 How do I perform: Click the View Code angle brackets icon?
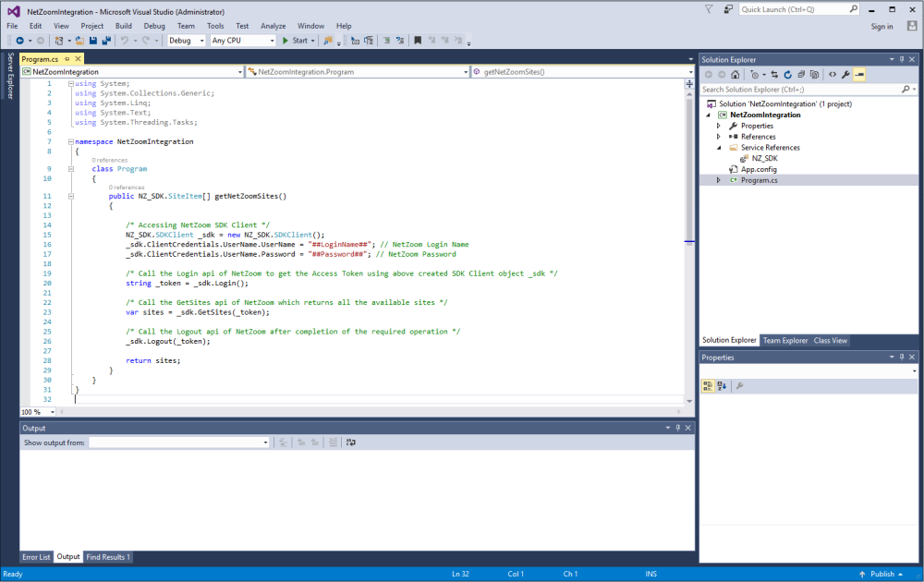(x=833, y=75)
